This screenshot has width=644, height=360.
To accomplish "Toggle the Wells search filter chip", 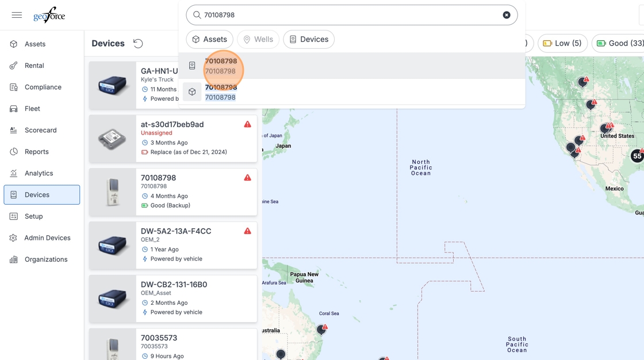I will tap(258, 39).
